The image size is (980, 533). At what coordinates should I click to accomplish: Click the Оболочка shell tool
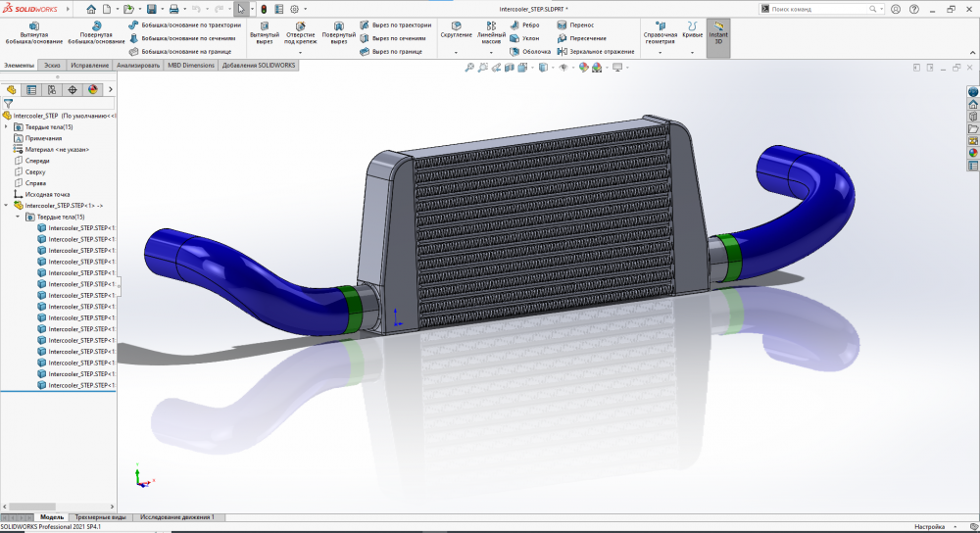pyautogui.click(x=529, y=51)
